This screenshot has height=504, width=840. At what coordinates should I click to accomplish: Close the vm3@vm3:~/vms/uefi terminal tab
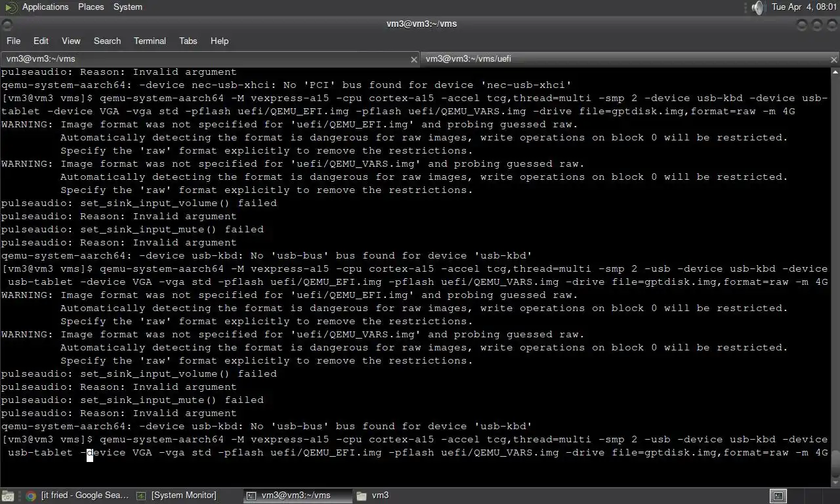coord(833,59)
